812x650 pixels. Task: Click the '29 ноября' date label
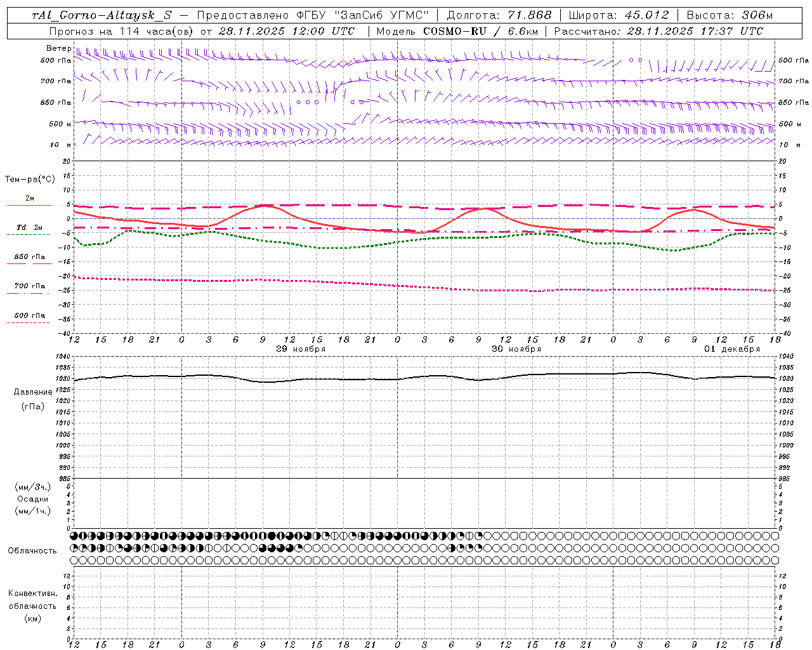(x=301, y=349)
